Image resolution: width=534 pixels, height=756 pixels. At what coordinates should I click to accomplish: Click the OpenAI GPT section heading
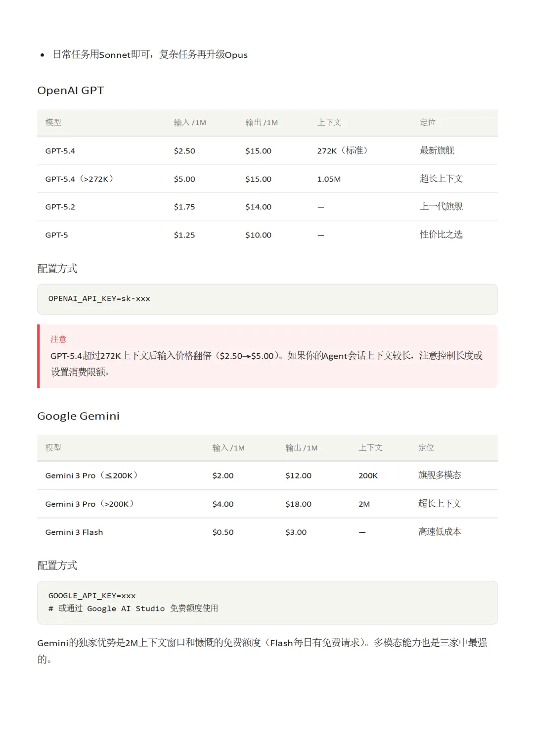[x=71, y=91]
